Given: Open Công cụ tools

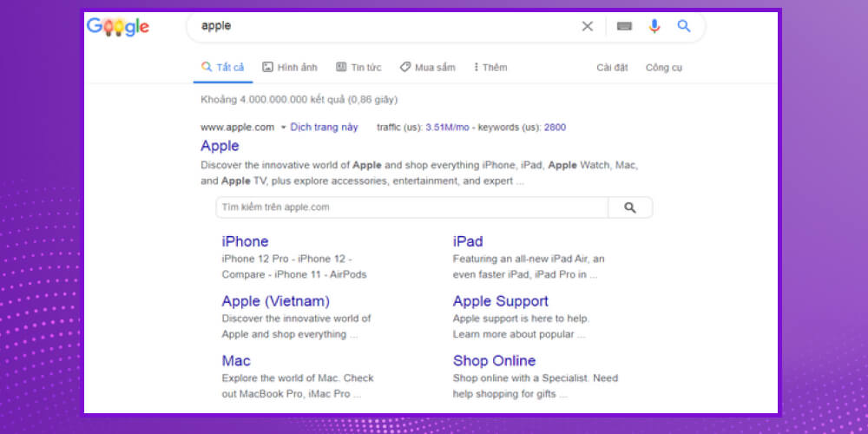Looking at the screenshot, I should pyautogui.click(x=664, y=68).
